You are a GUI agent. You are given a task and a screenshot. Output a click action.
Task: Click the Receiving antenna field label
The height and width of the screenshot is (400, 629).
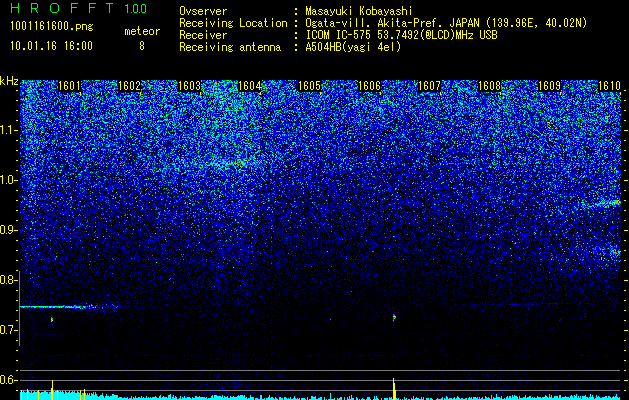coord(230,47)
